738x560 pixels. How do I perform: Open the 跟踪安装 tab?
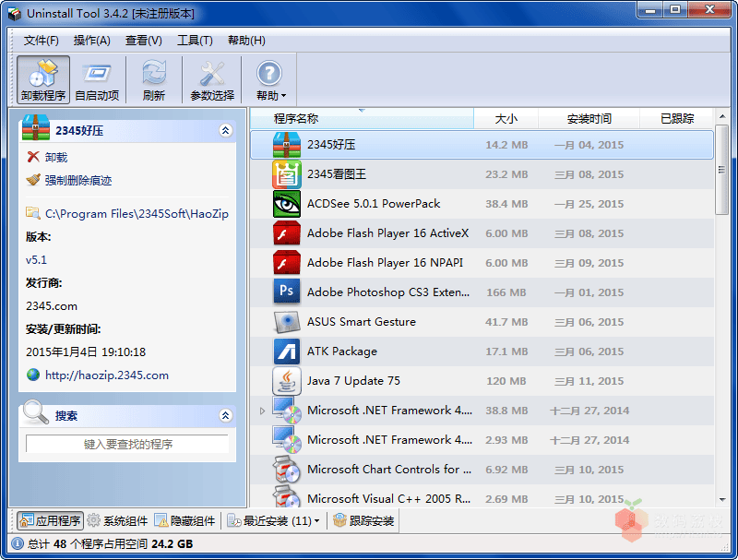tap(363, 520)
